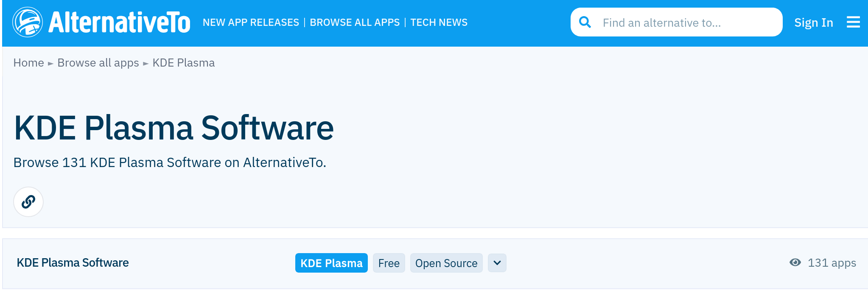Open TECH NEWS page
Image resolution: width=868 pixels, height=290 pixels.
click(x=439, y=22)
